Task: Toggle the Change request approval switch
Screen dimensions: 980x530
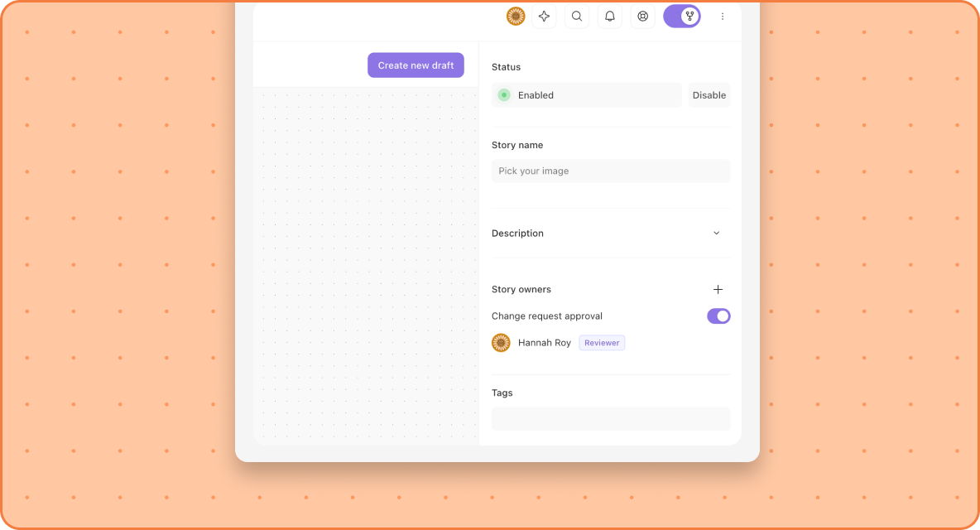Action: [x=718, y=316]
